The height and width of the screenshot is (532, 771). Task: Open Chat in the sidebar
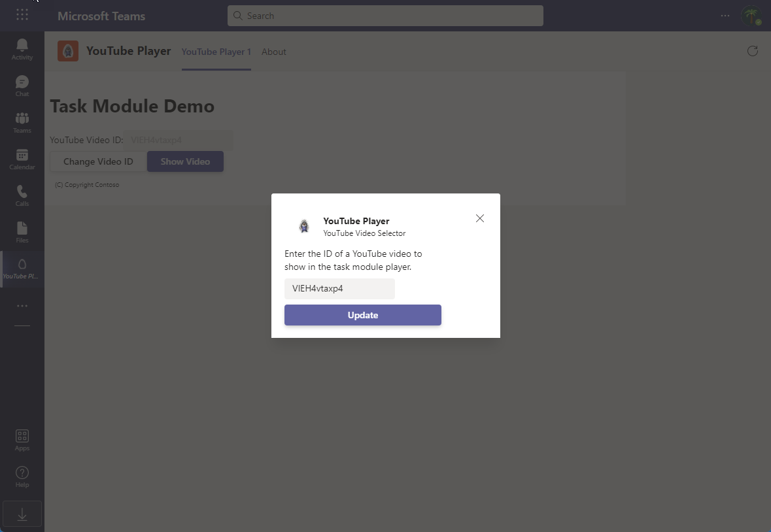pos(22,86)
